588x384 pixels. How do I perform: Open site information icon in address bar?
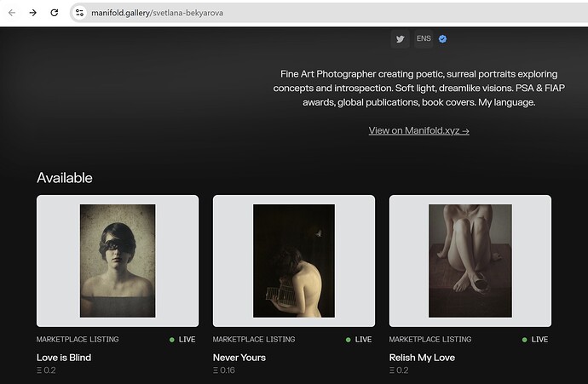(79, 13)
